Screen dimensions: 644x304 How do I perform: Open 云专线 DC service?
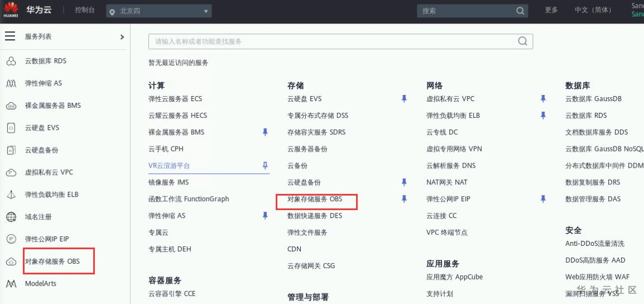click(x=442, y=132)
